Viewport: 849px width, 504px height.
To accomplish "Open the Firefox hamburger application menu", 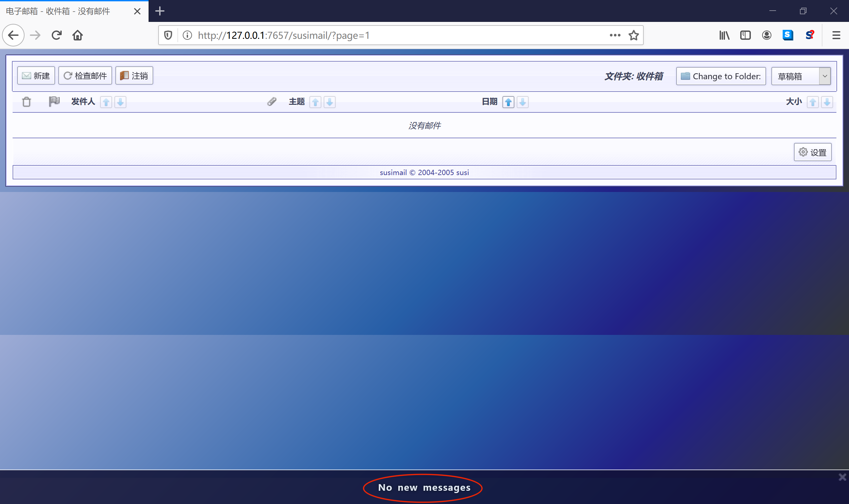I will coord(836,35).
